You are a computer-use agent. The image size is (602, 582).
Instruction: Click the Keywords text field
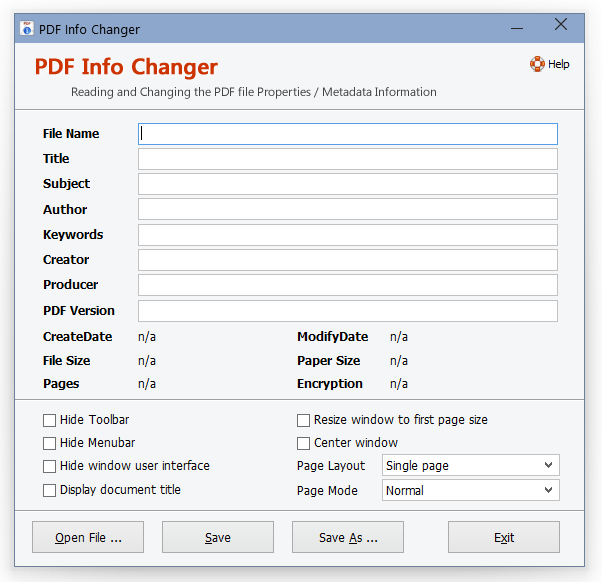[x=347, y=235]
